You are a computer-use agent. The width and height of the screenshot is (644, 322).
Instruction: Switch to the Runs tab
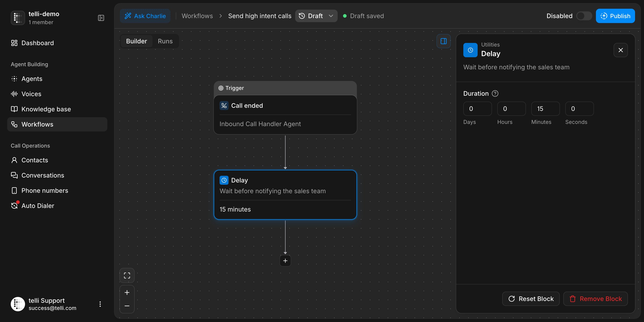(x=165, y=41)
